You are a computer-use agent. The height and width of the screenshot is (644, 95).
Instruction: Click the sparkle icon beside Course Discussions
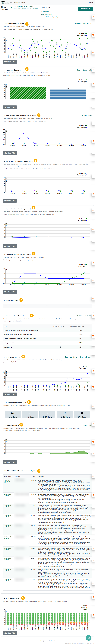[x=93, y=316]
